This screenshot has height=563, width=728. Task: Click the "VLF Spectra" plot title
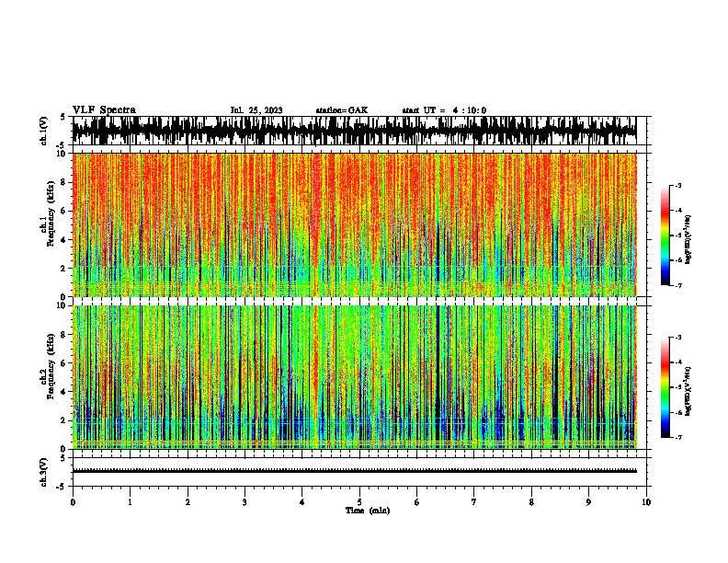pyautogui.click(x=104, y=110)
